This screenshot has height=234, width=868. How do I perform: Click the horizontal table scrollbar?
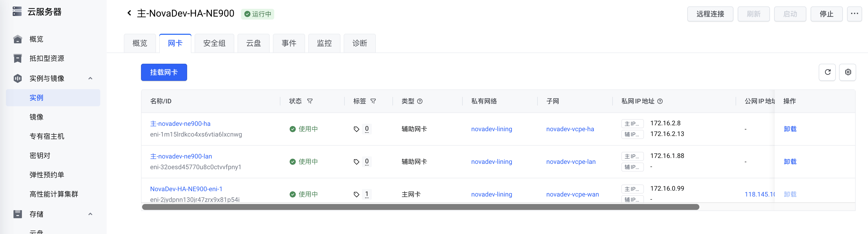coord(421,207)
